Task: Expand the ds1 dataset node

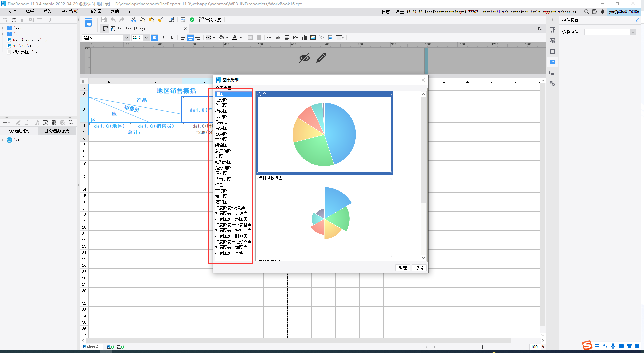Action: [x=3, y=140]
